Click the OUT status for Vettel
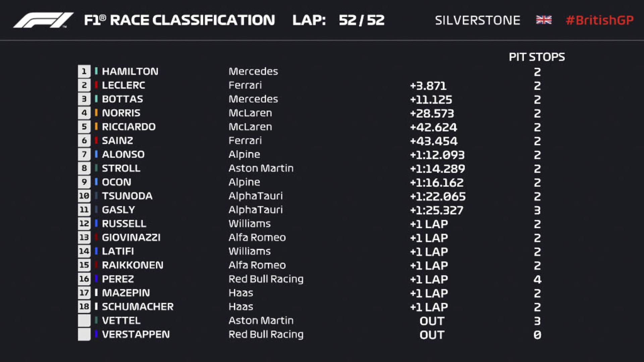This screenshot has width=644, height=362. point(432,321)
